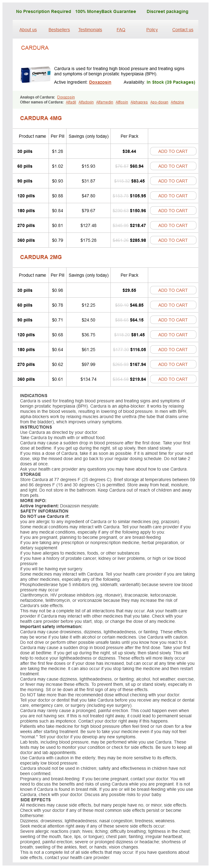Go to the Bestsellers page
211x868 pixels.
click(59, 30)
